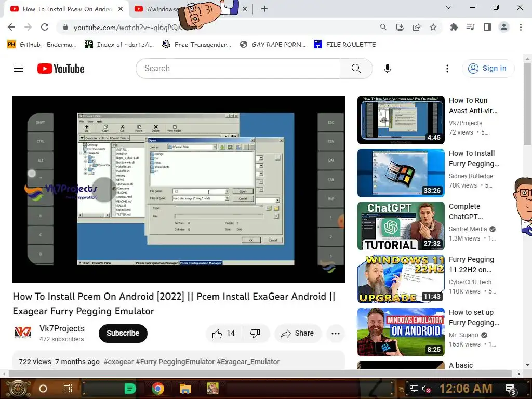
Task: Open Task View on the taskbar
Action: tap(68, 389)
